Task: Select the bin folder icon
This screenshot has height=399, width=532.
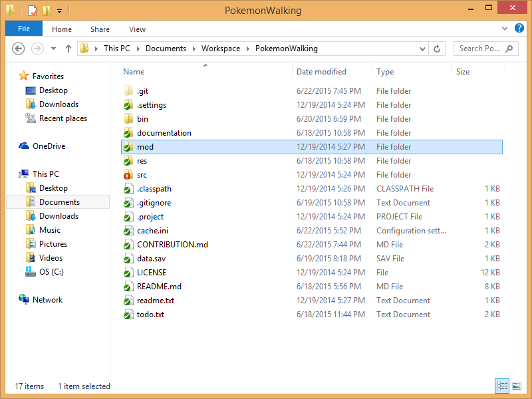Action: pyautogui.click(x=128, y=119)
